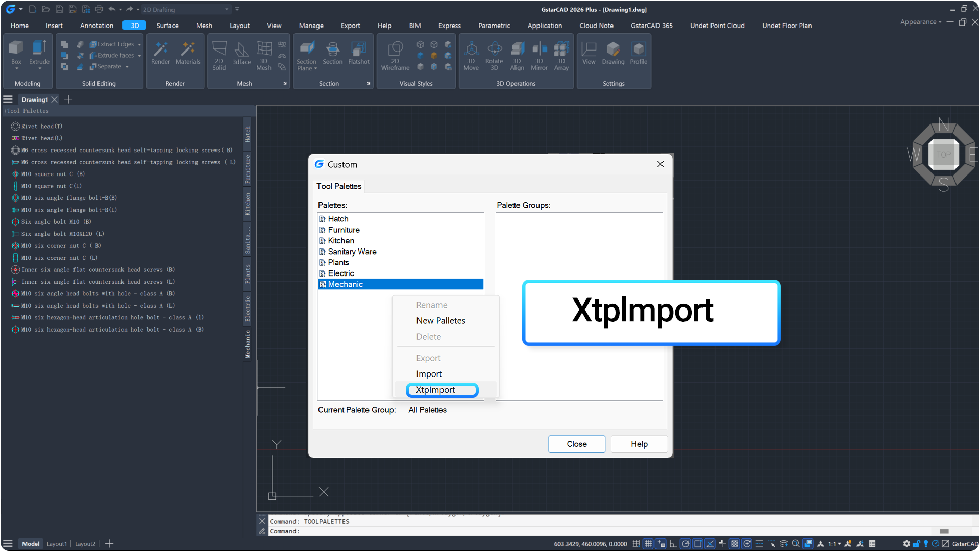Viewport: 980px width, 551px height.
Task: Switch to the Surface ribbon tab
Action: 167,26
